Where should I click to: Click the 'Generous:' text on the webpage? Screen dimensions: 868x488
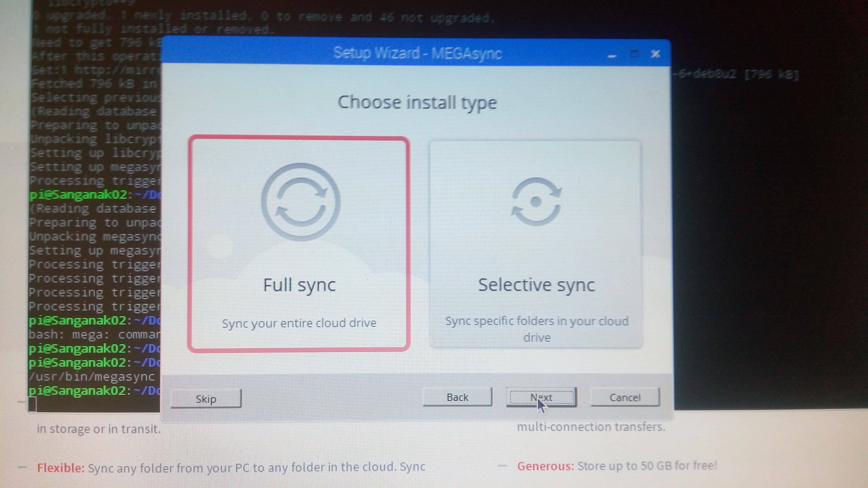click(545, 466)
